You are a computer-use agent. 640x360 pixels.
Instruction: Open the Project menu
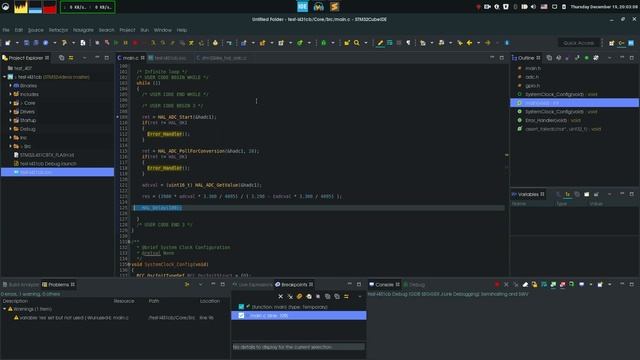[x=127, y=30]
